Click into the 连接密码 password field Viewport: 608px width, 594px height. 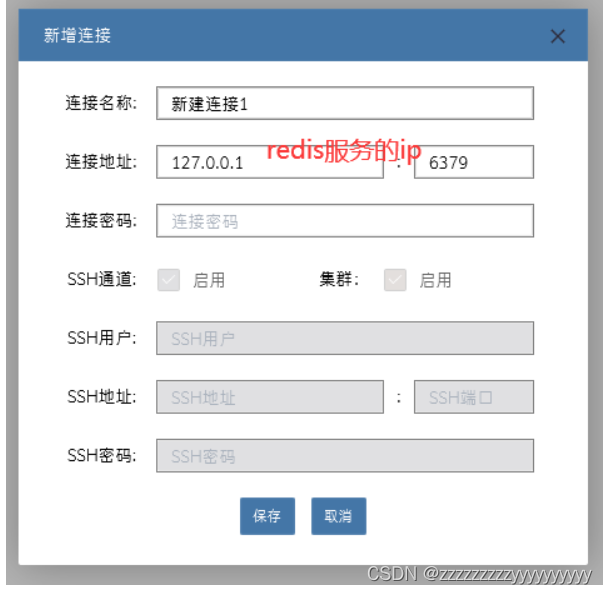point(345,221)
